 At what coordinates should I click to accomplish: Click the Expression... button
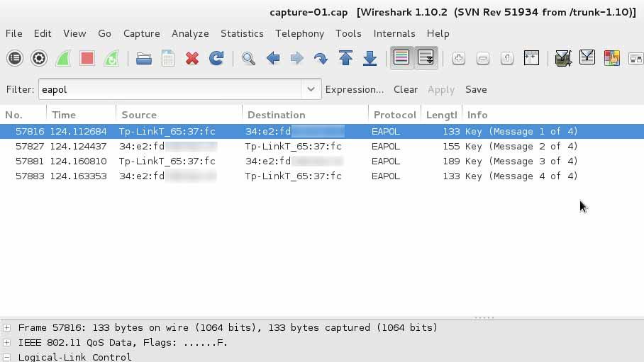[x=355, y=89]
